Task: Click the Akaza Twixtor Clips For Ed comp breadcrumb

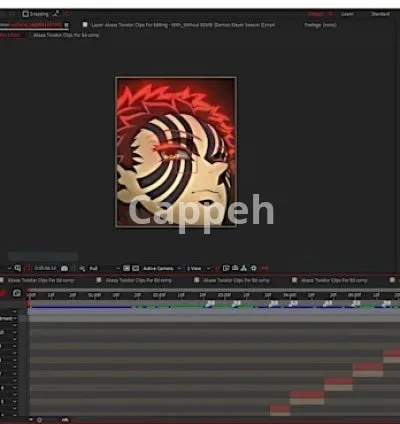Action: click(x=66, y=35)
